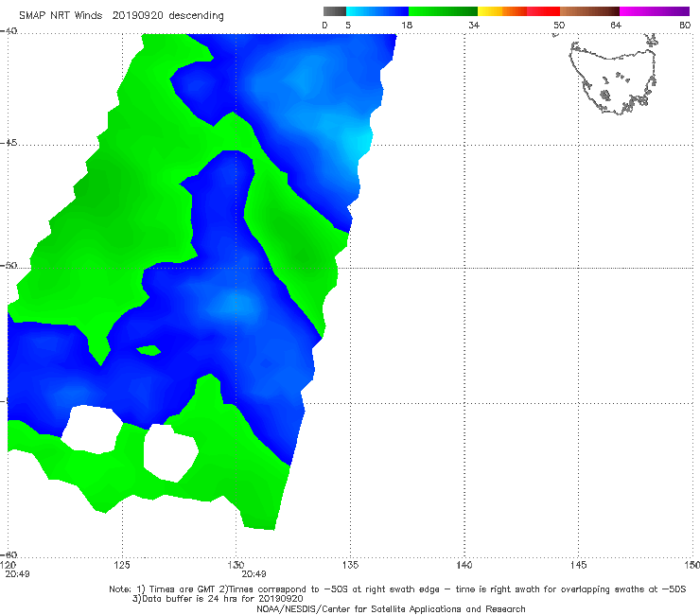Click the color bar label "64"

point(616,26)
